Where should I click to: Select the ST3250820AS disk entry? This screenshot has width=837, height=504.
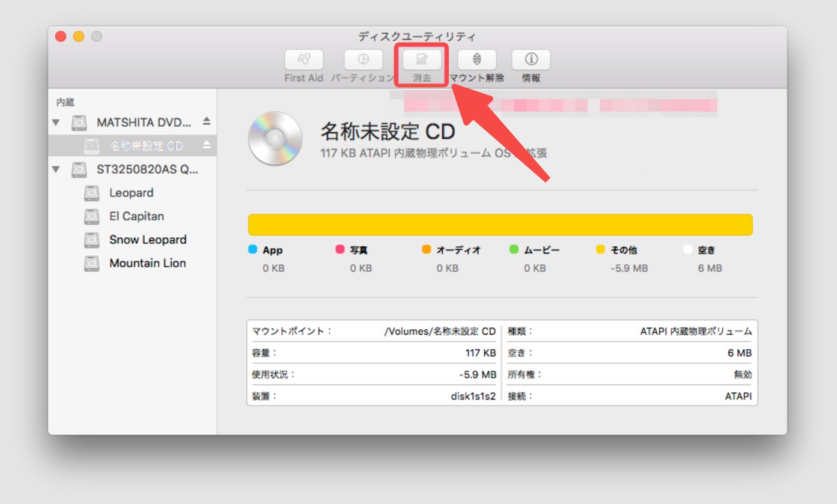[x=147, y=169]
